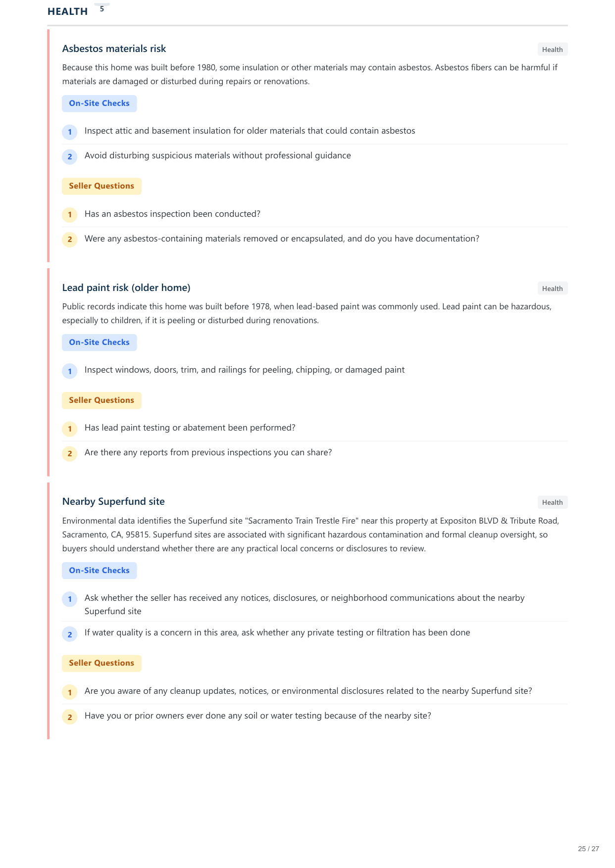
Task: Click badge 2 beside avoid disturbing suspicious materials
Action: click(70, 157)
